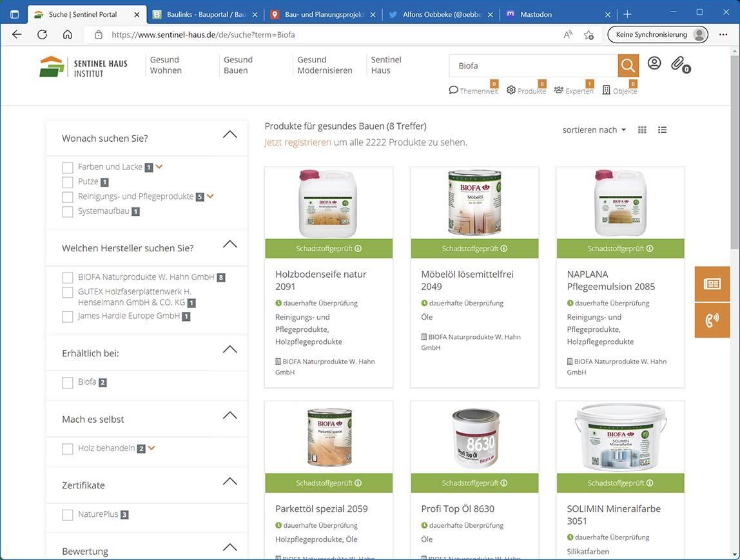Expand Farben und Lacke subcategories
Image resolution: width=740 pixels, height=560 pixels.
click(x=159, y=166)
